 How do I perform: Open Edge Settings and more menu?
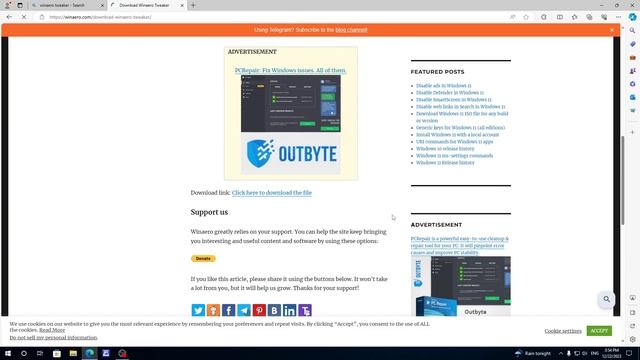click(618, 17)
